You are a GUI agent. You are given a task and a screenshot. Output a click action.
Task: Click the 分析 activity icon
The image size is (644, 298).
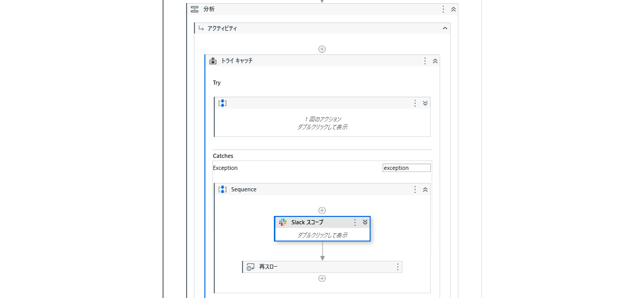(194, 9)
